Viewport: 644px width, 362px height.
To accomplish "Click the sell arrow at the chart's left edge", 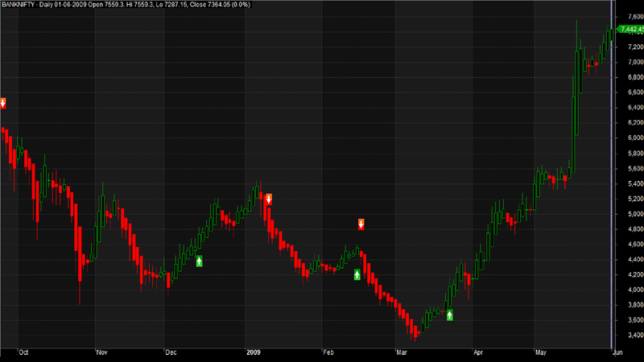I will tap(3, 103).
